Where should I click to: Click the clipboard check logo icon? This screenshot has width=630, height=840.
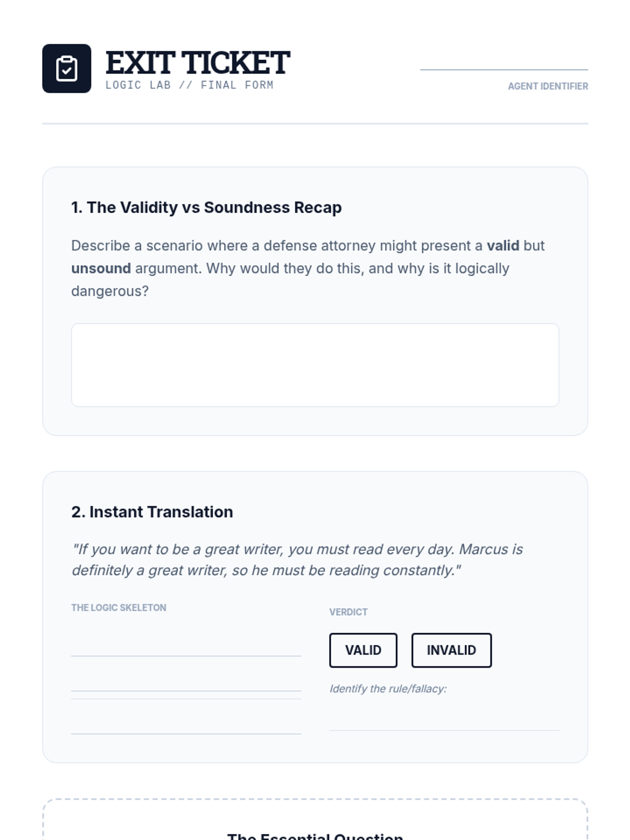tap(67, 69)
